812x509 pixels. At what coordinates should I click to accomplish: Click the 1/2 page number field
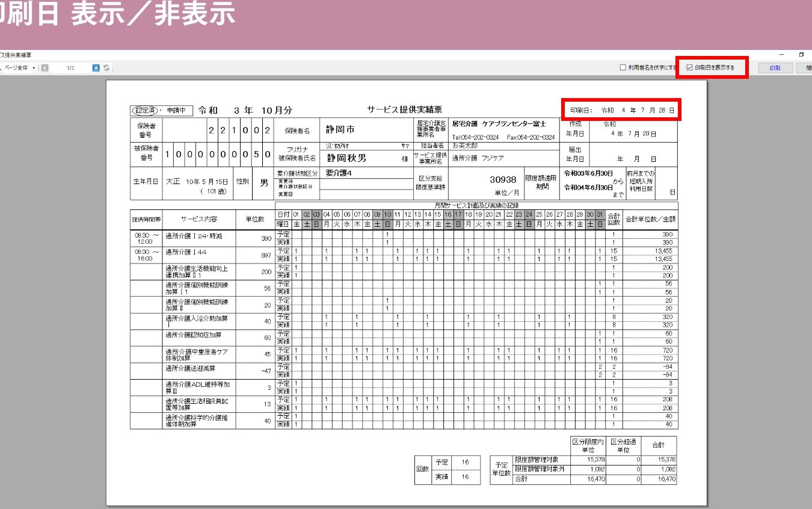click(x=70, y=68)
